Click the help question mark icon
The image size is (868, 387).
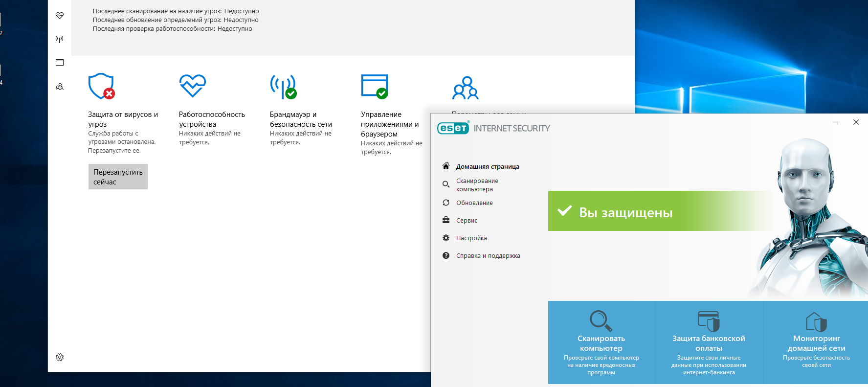pos(446,255)
